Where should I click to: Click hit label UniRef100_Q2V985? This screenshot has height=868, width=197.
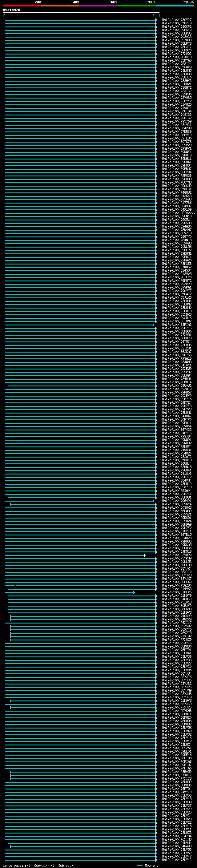[x=177, y=98]
